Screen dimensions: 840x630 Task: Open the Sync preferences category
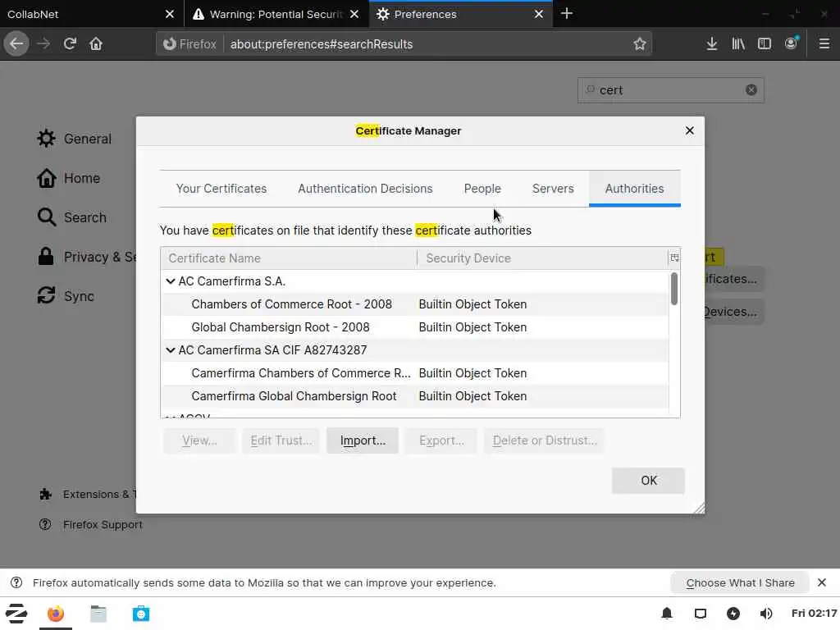coord(66,296)
